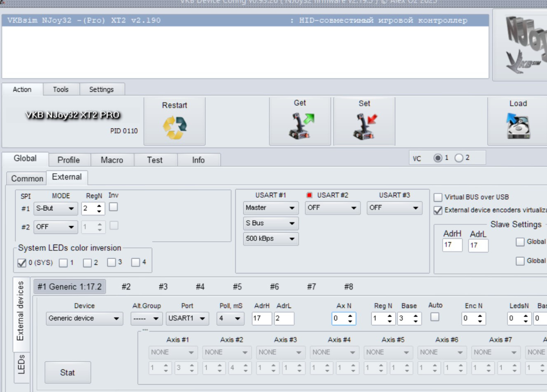
Task: Open the Tools tab
Action: [61, 89]
